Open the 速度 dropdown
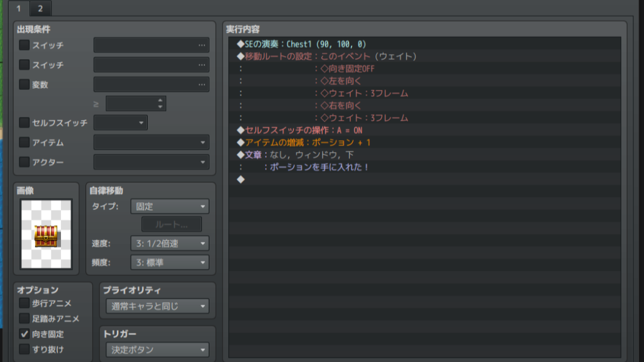The height and width of the screenshot is (362, 644). (170, 243)
